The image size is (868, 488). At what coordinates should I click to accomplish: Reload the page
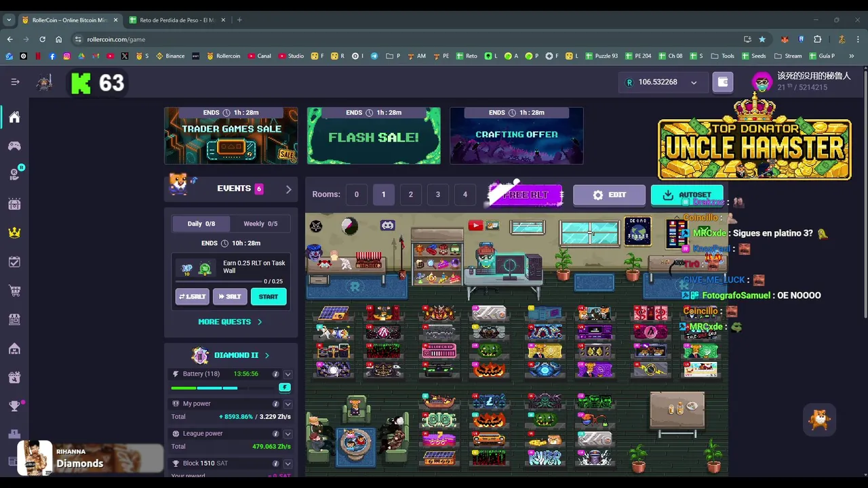(x=42, y=39)
